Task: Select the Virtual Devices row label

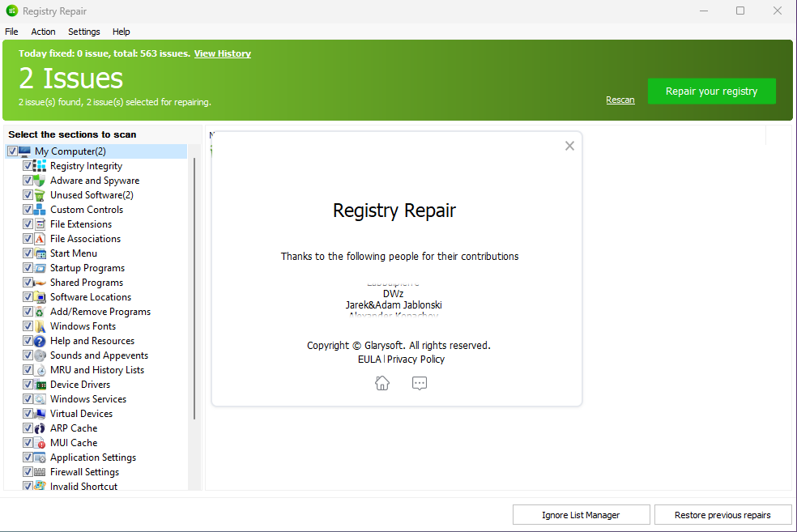Action: [81, 414]
